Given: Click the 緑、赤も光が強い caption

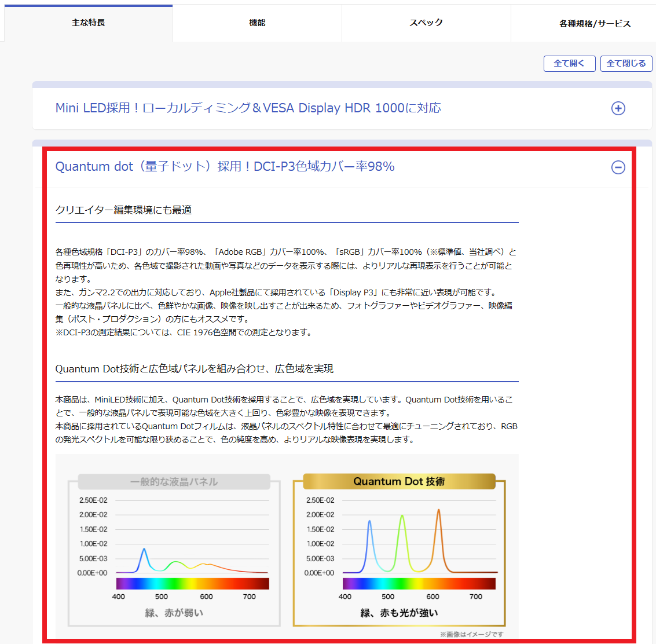Looking at the screenshot, I should tap(399, 613).
